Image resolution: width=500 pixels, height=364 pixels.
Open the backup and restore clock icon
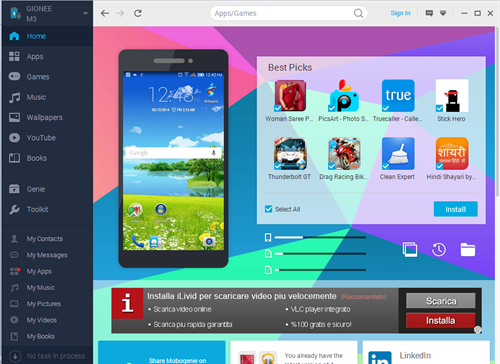[x=439, y=249]
